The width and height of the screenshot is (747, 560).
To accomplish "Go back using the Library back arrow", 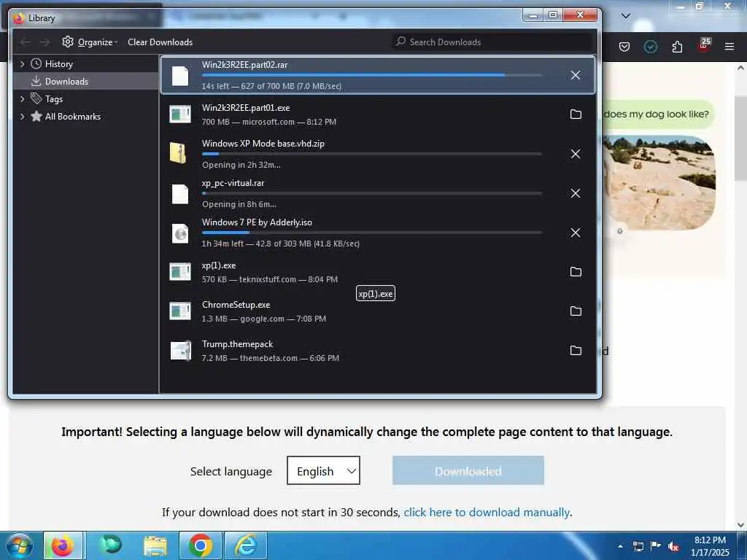I will coord(26,42).
